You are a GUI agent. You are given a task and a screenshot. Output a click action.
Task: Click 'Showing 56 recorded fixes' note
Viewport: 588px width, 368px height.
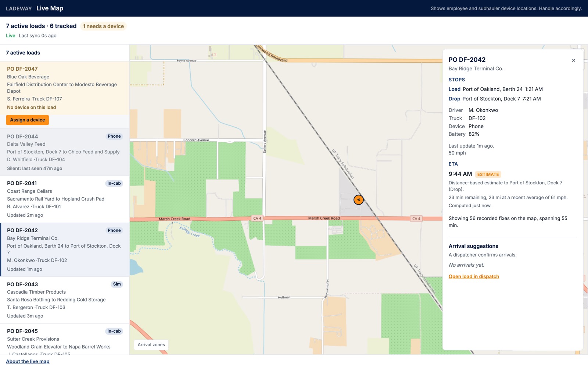[x=508, y=222]
